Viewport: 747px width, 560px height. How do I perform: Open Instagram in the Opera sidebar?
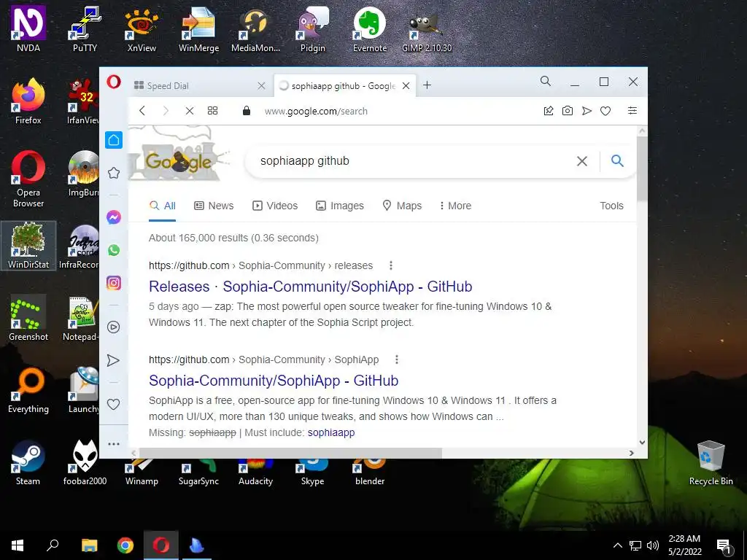tap(114, 283)
